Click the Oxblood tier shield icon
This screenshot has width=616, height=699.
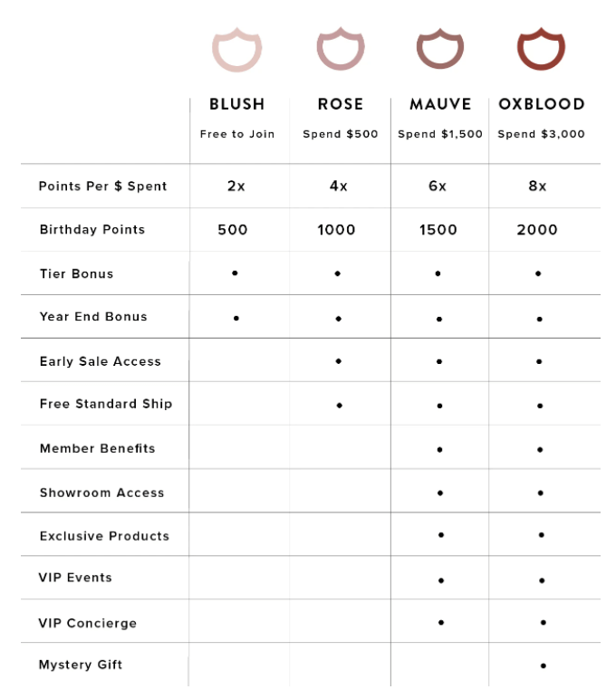pos(541,50)
